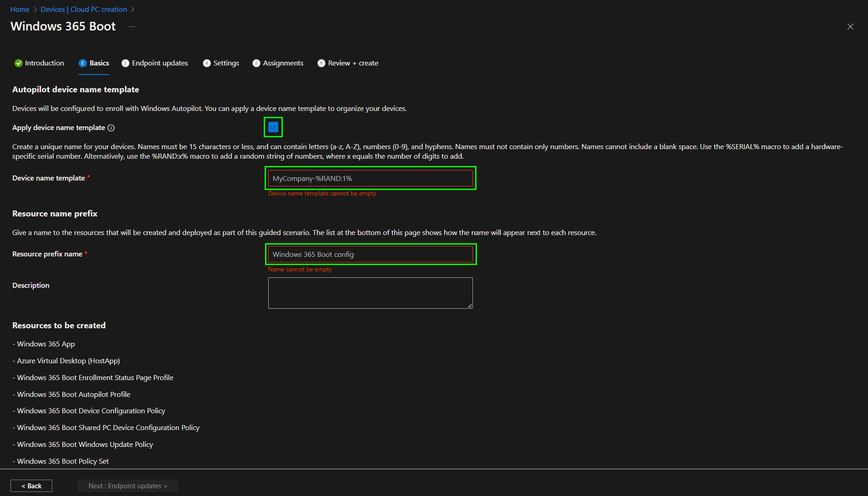
Task: Click 'Windows 365 Boot Windows Update Policy' text
Action: [83, 445]
